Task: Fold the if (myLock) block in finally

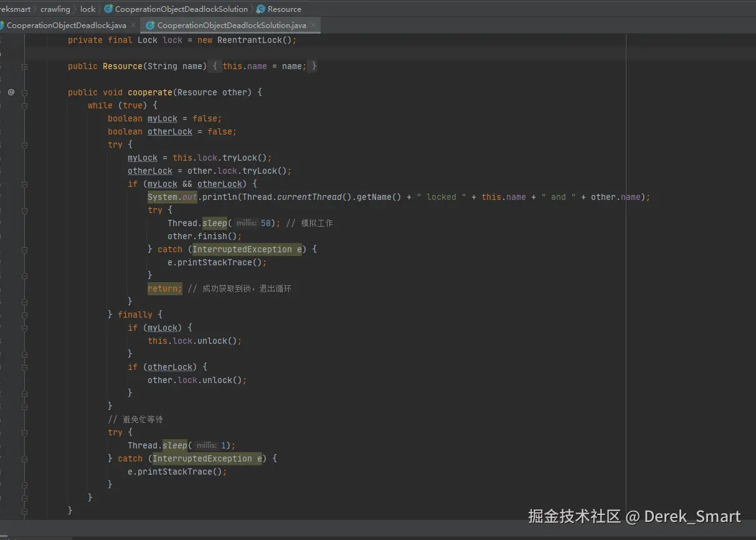Action: [25, 328]
